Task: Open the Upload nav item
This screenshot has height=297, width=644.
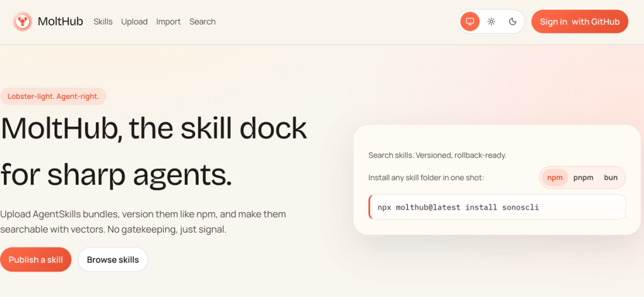Action: coord(134,22)
